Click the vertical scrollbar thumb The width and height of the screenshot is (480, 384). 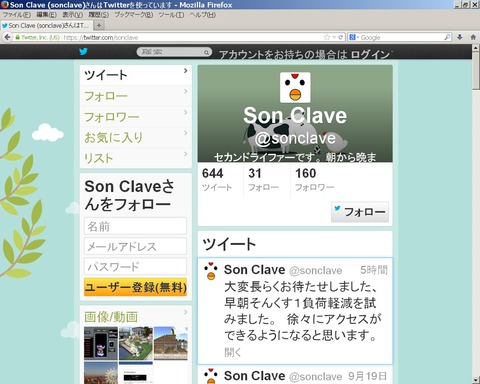point(476,71)
